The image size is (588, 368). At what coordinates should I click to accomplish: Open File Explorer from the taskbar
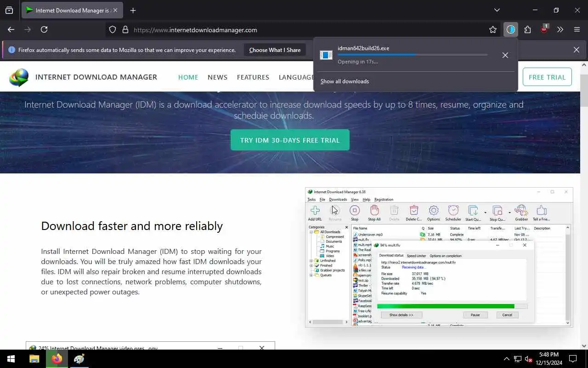(34, 359)
